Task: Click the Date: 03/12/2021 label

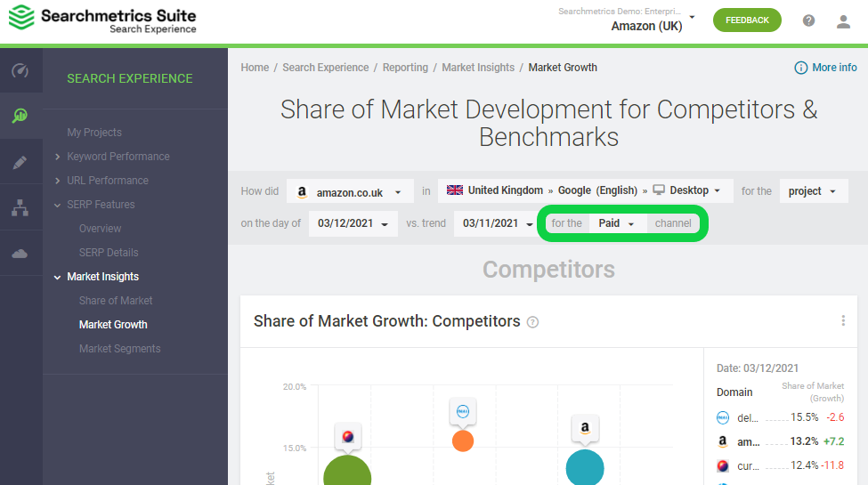Action: point(758,368)
